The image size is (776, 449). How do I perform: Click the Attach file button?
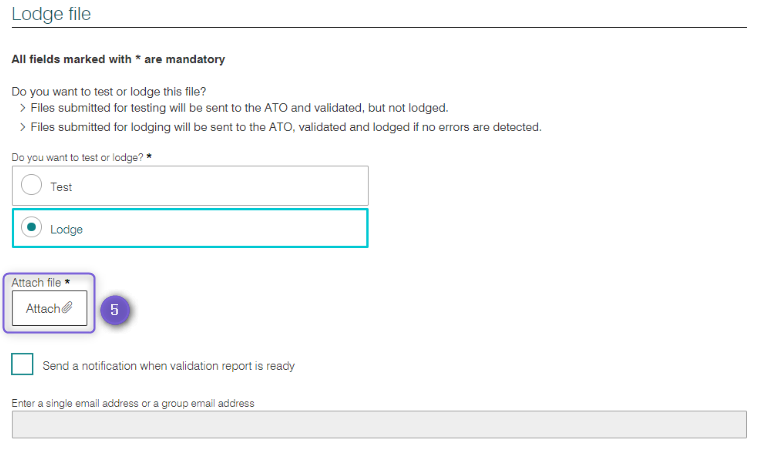pos(49,308)
